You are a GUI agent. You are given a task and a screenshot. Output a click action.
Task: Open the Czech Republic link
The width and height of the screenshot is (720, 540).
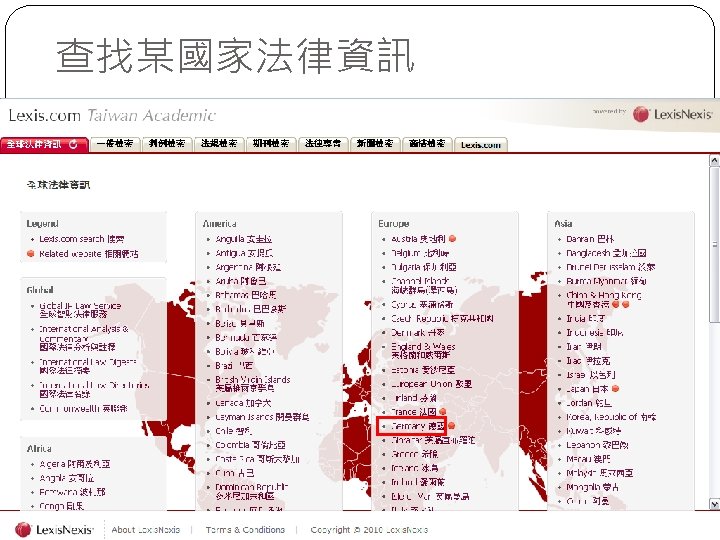pyautogui.click(x=442, y=318)
